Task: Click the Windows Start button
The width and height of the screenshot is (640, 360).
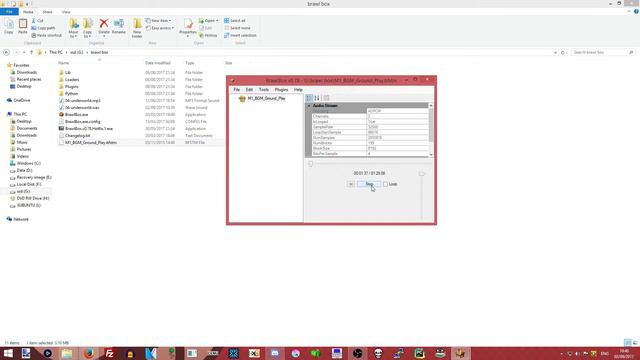Action: coord(8,353)
